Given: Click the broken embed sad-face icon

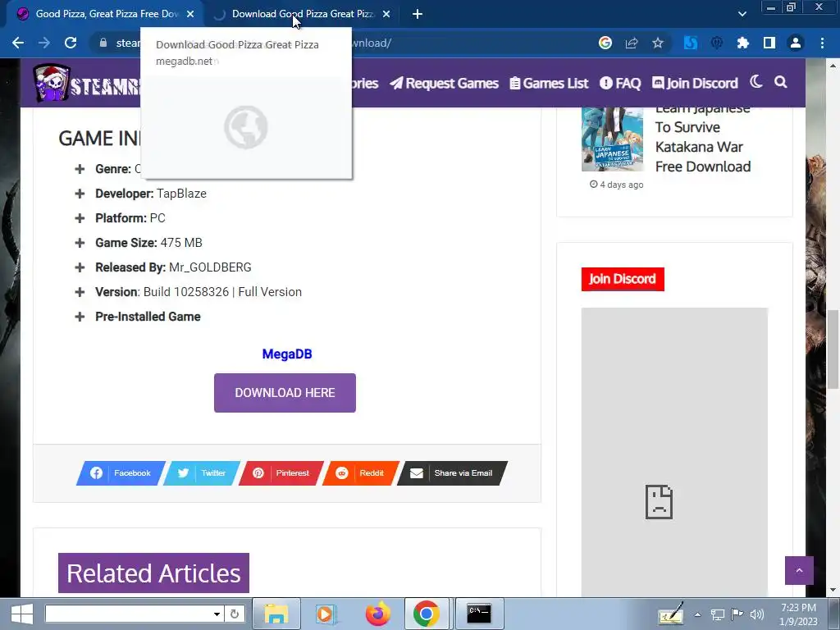Looking at the screenshot, I should point(659,502).
